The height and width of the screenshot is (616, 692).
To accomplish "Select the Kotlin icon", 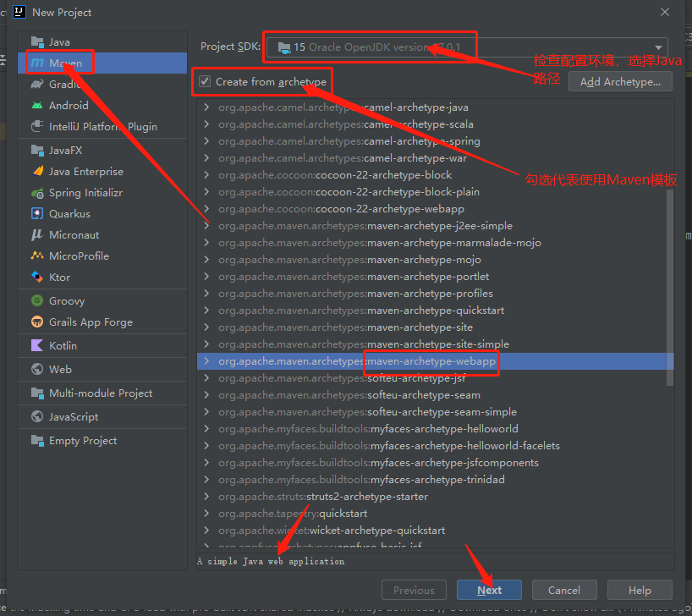I will [37, 345].
